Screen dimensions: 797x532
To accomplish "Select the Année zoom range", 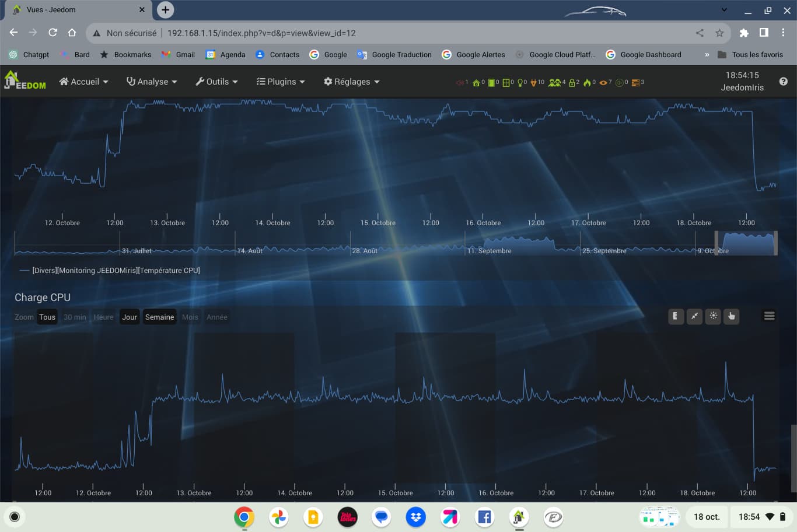I will pyautogui.click(x=217, y=317).
